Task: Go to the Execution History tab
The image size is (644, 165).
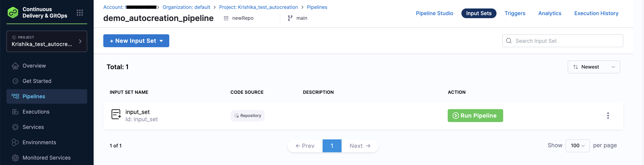Action: click(x=596, y=13)
